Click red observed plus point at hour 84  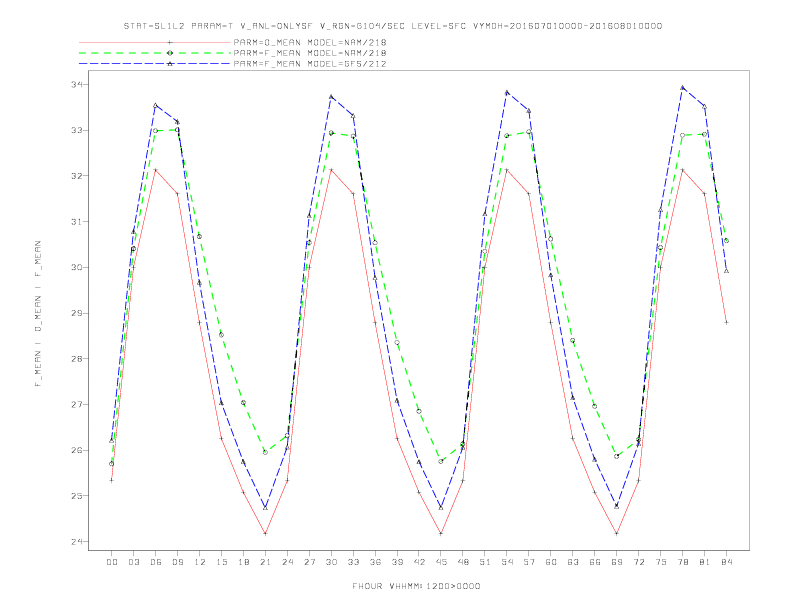(x=726, y=322)
